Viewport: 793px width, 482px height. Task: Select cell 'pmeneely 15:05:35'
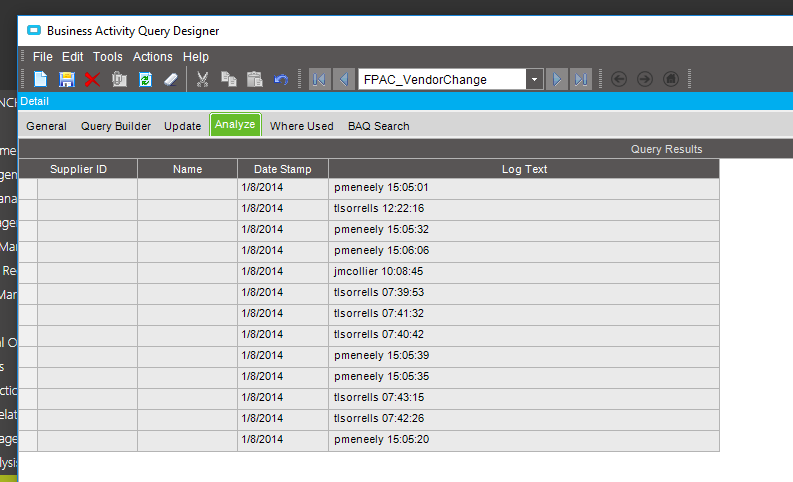524,376
